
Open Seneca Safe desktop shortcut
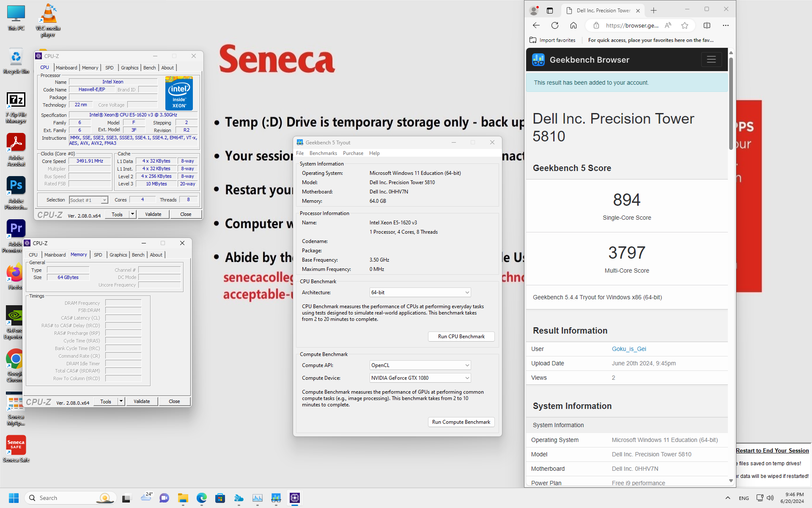click(x=16, y=449)
